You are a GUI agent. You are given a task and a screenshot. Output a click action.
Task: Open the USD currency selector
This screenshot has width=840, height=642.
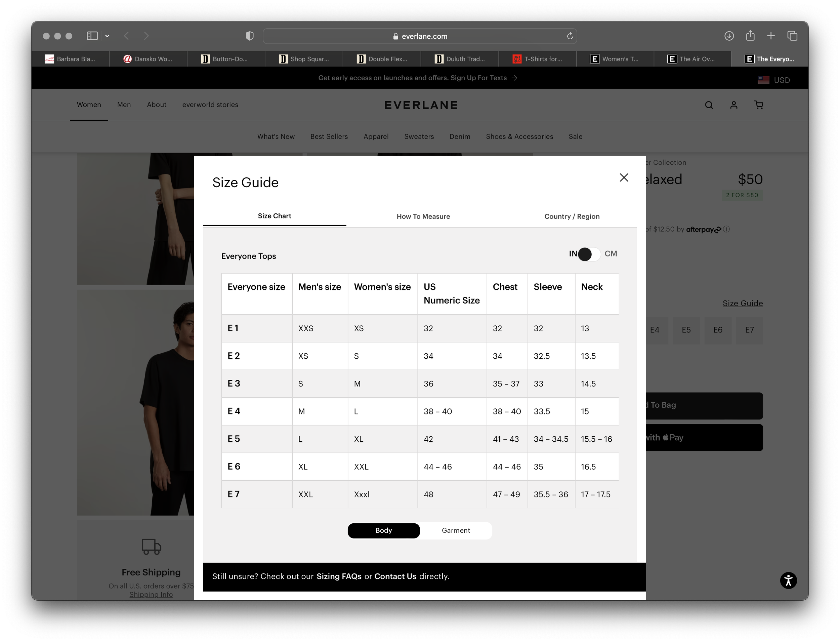coord(773,80)
